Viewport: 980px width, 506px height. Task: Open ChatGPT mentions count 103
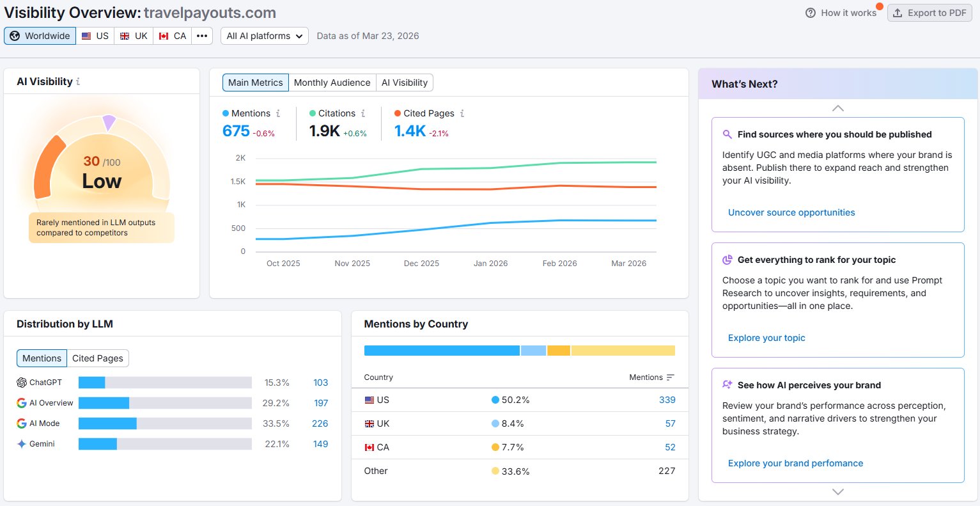click(x=320, y=383)
